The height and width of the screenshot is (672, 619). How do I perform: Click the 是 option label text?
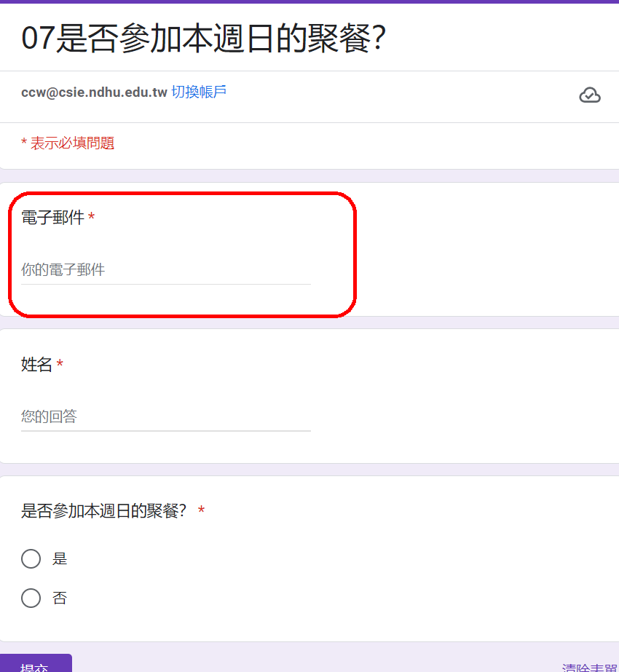click(60, 559)
